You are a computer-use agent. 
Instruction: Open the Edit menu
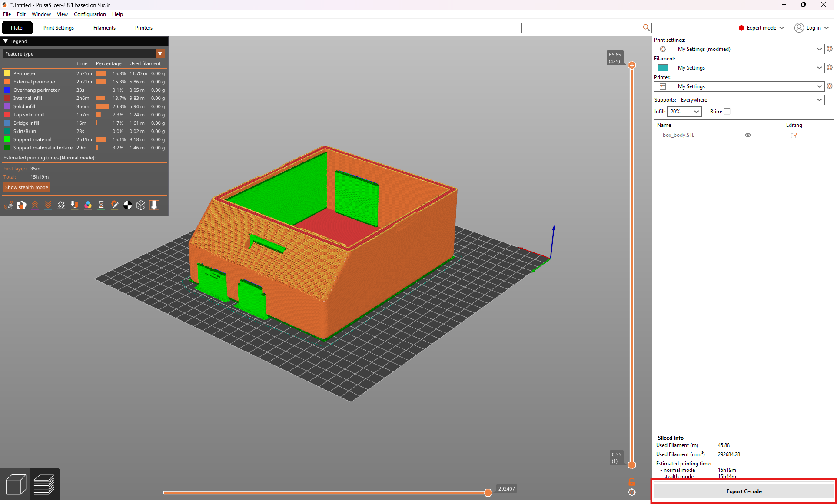pyautogui.click(x=21, y=14)
